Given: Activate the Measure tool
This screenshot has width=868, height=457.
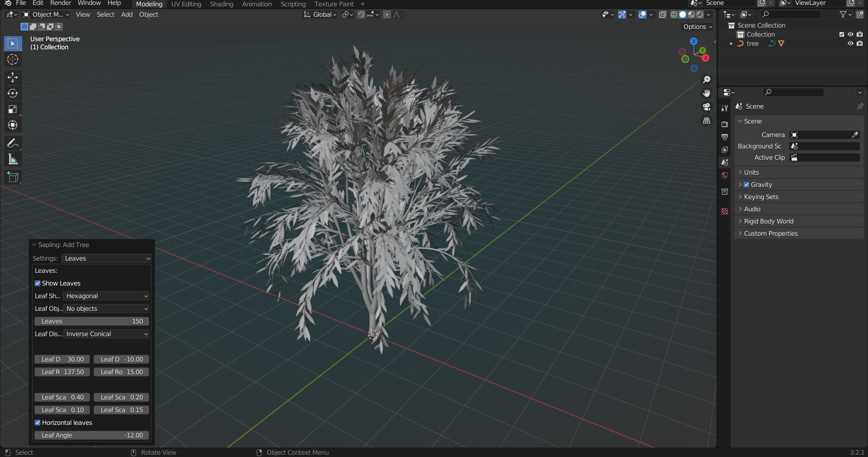Looking at the screenshot, I should [13, 159].
